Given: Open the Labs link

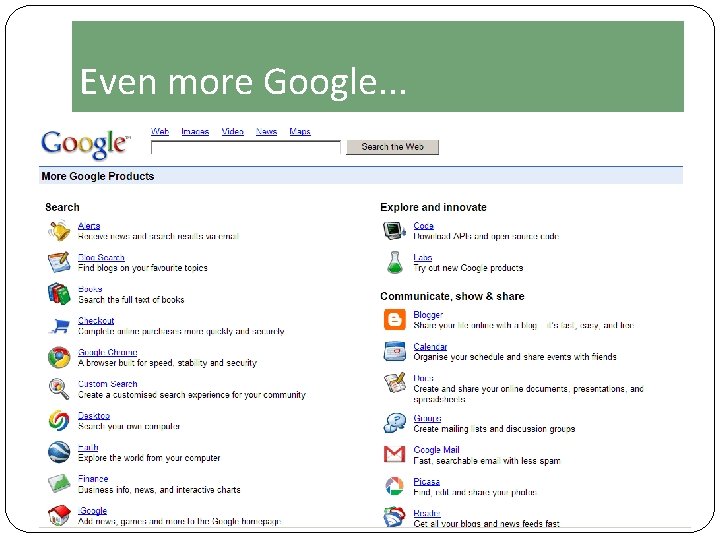Looking at the screenshot, I should 422,257.
